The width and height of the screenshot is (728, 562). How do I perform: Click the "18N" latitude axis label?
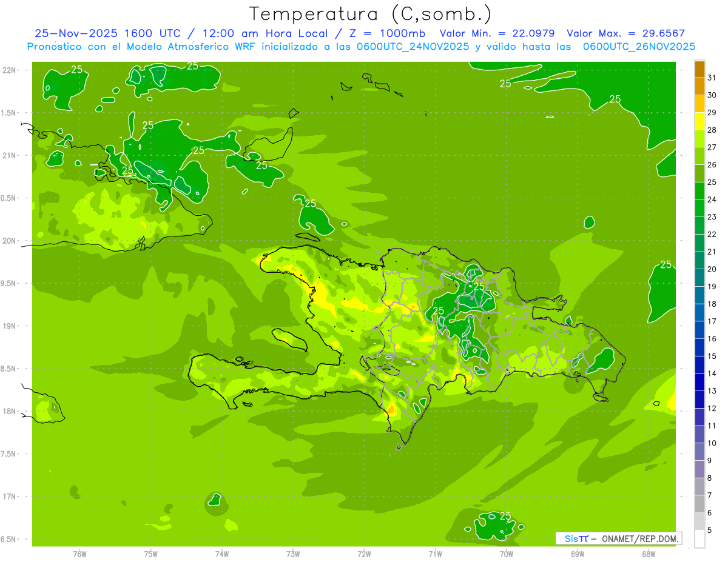pyautogui.click(x=9, y=412)
